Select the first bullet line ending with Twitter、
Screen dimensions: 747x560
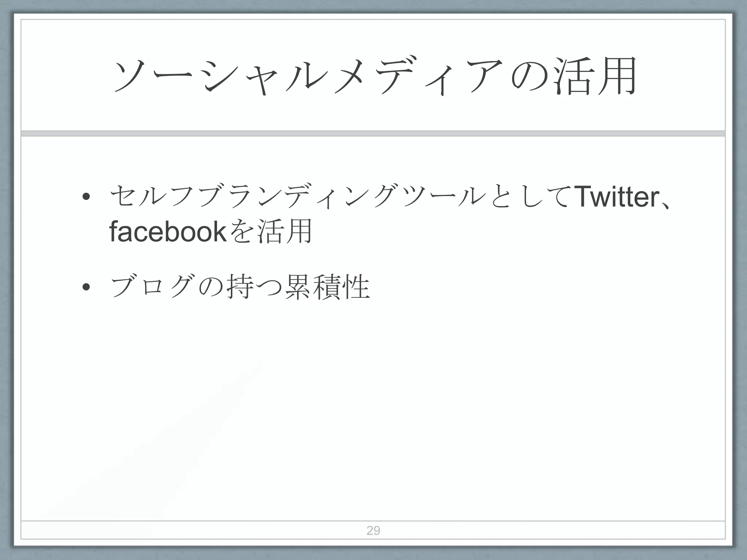pos(390,196)
